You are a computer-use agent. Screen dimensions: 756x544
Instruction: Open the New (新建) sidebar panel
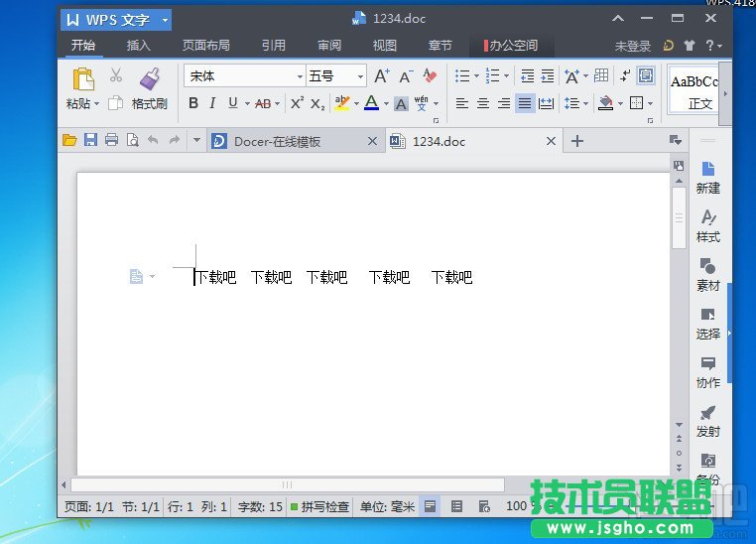(707, 178)
